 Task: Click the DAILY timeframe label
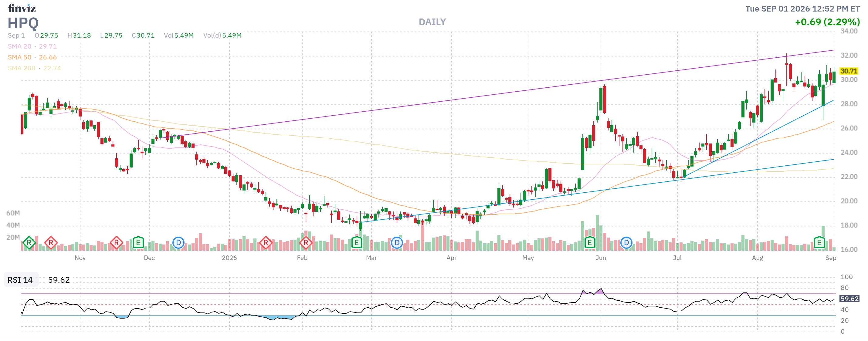click(432, 22)
